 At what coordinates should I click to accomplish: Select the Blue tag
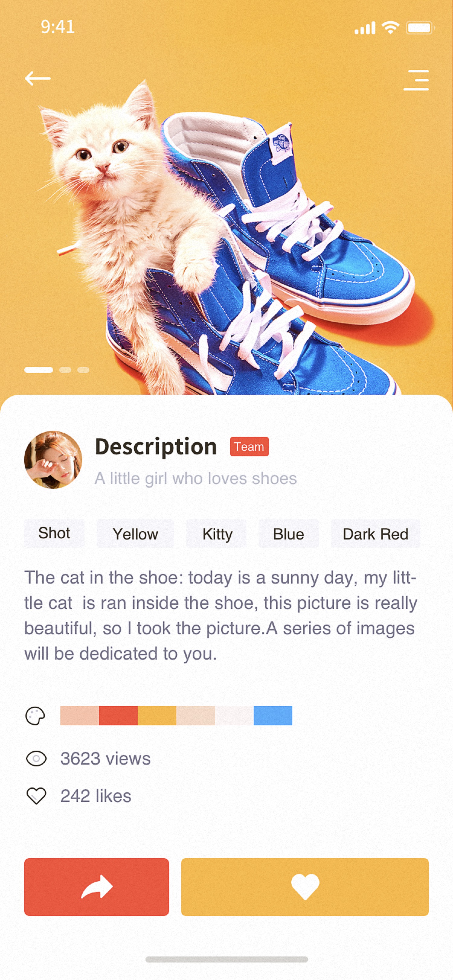pos(288,533)
